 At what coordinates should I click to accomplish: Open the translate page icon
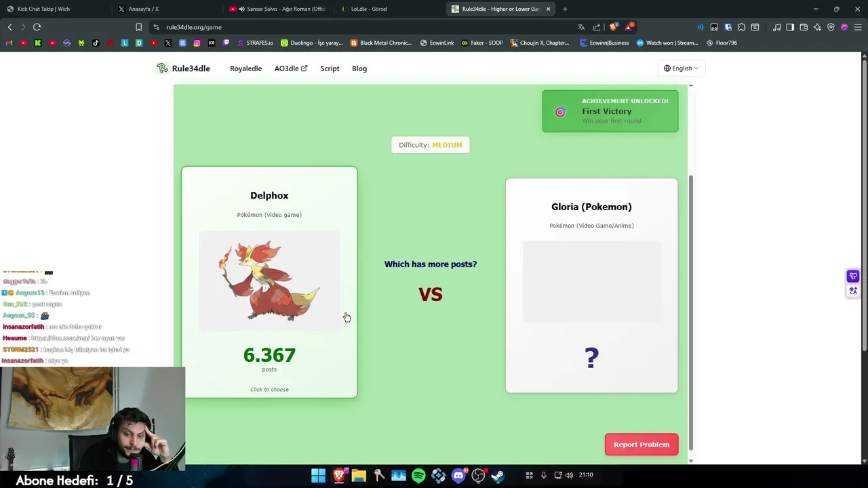[x=581, y=27]
